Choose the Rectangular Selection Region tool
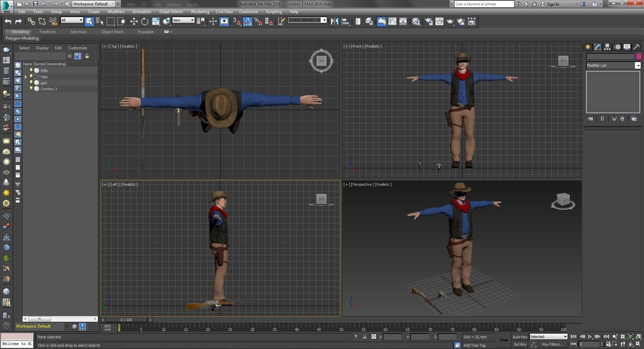The width and height of the screenshot is (644, 349). [x=110, y=21]
